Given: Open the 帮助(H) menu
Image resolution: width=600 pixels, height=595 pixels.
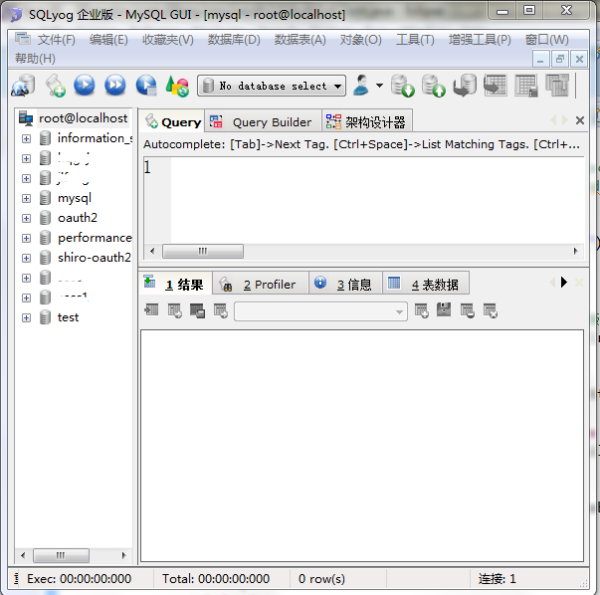Looking at the screenshot, I should point(35,59).
